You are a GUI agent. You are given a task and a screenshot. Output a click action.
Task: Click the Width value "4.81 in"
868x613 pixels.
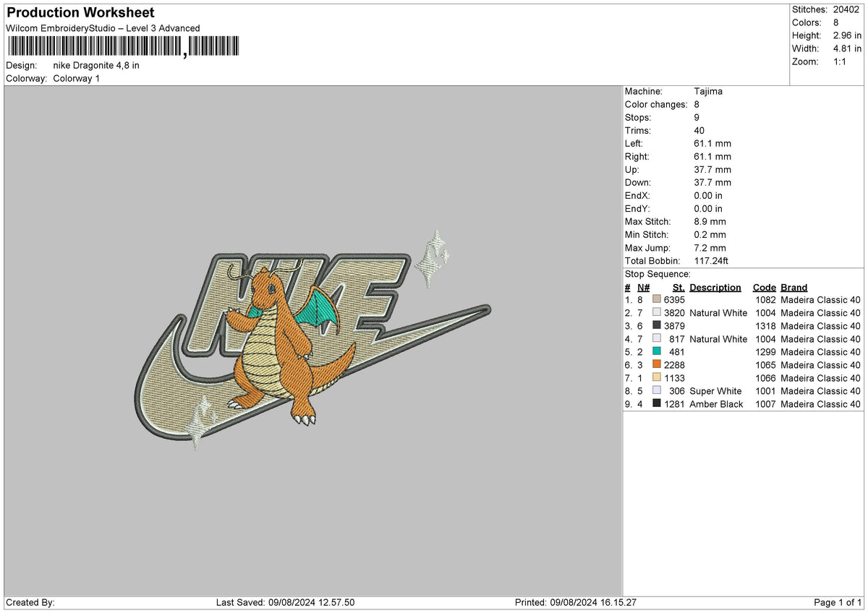click(x=848, y=48)
